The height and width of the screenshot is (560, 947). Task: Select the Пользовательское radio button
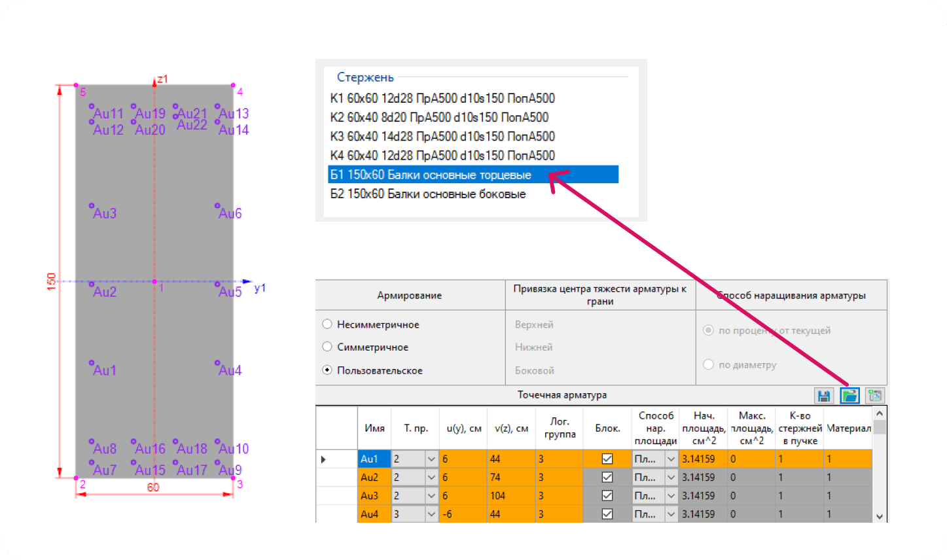(327, 370)
